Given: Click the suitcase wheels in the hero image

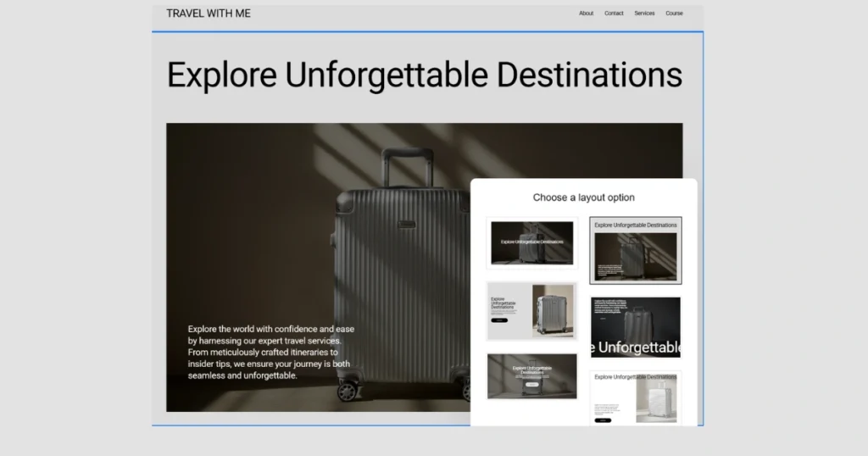Looking at the screenshot, I should click(348, 390).
